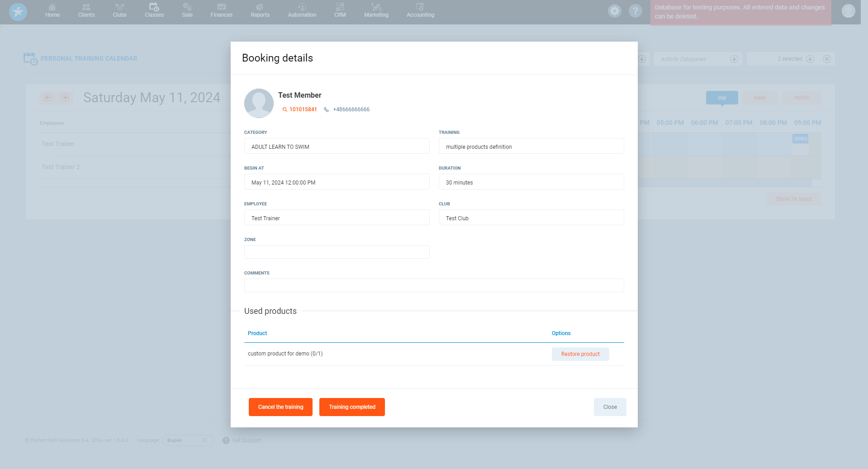Open user profile avatar in top bar

click(x=848, y=11)
